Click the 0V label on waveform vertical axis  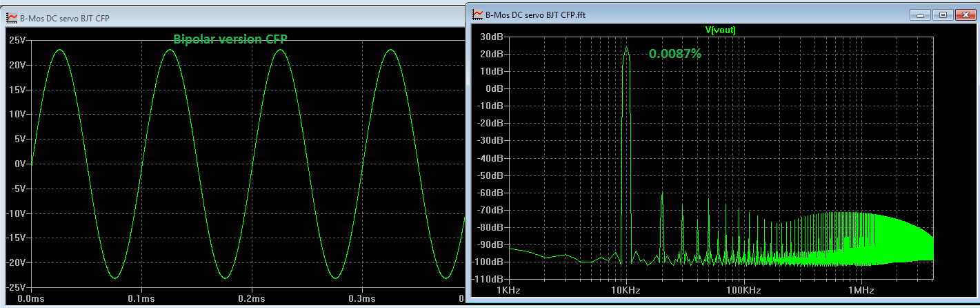[x=20, y=164]
